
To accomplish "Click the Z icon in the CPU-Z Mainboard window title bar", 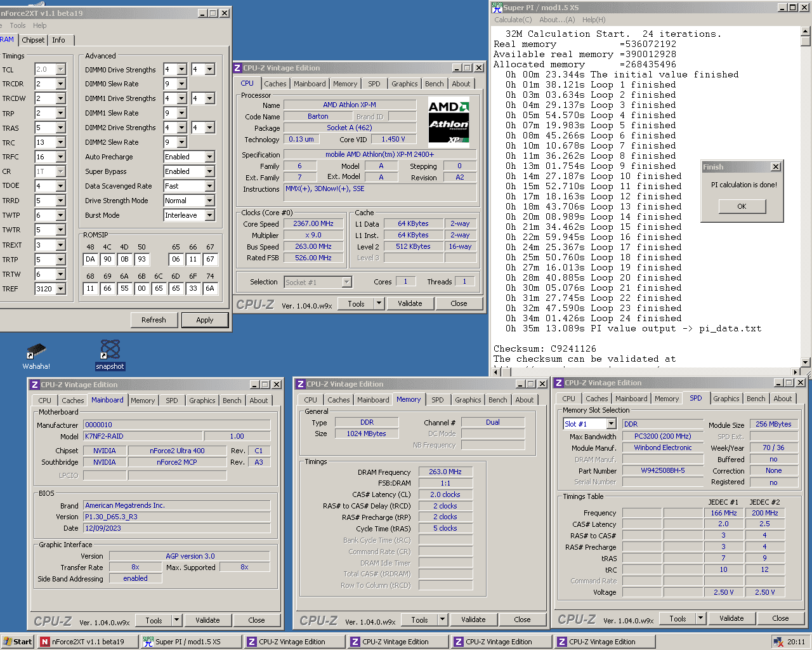I will coord(36,385).
